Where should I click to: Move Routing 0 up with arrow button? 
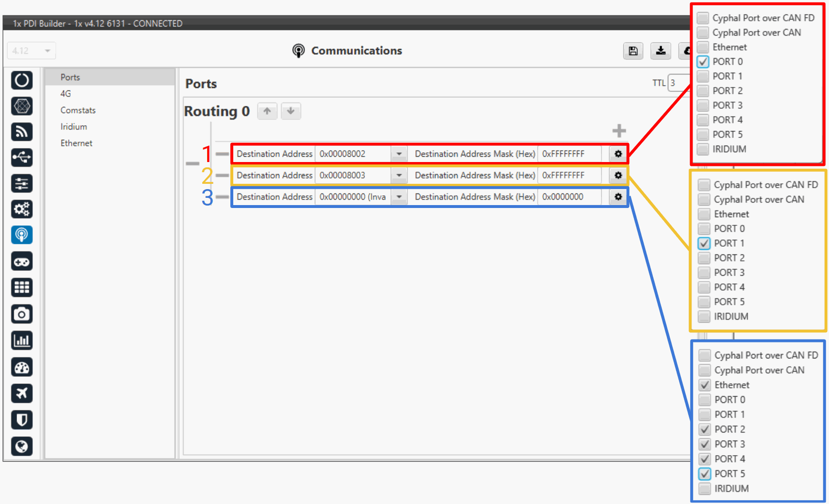click(x=267, y=111)
